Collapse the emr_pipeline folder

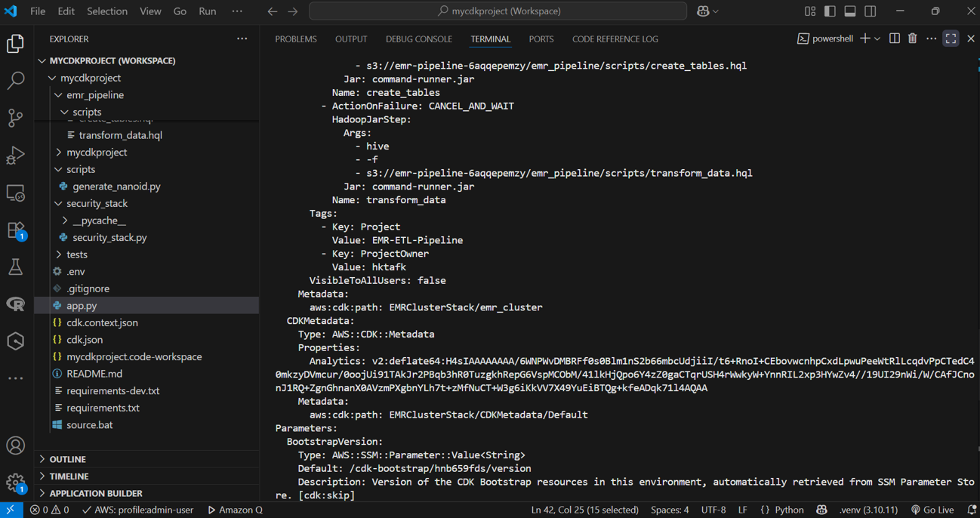pyautogui.click(x=57, y=94)
